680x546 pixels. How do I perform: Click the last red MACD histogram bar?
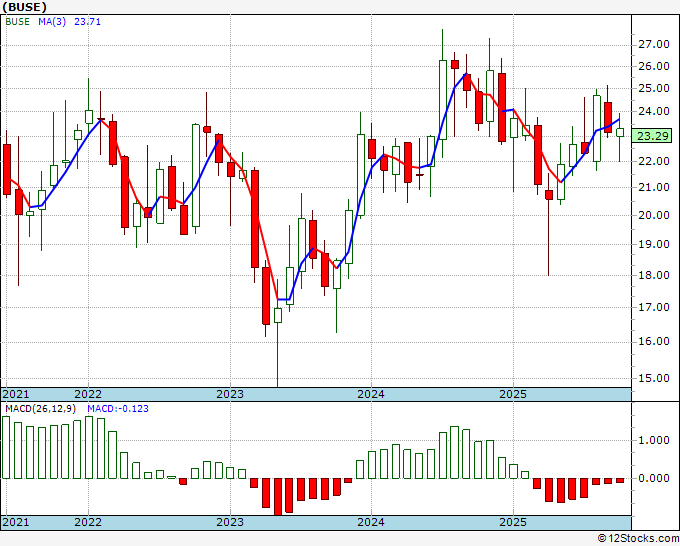click(620, 481)
